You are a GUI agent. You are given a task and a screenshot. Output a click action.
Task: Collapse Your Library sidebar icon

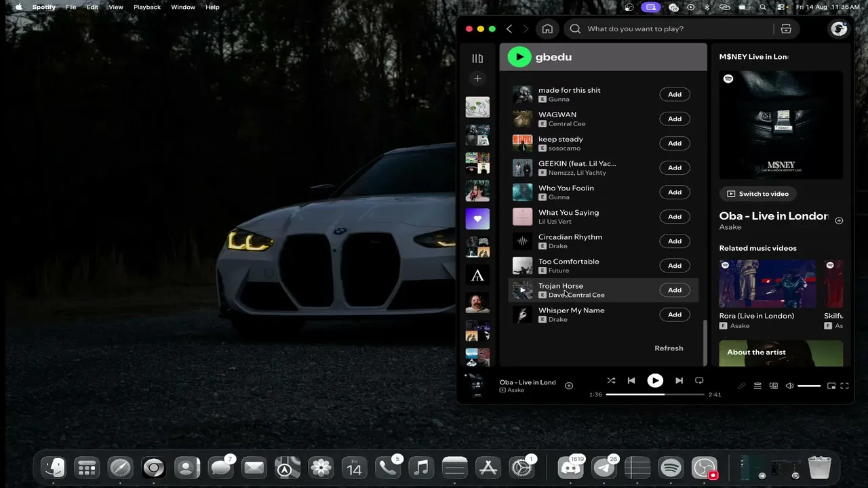click(477, 58)
